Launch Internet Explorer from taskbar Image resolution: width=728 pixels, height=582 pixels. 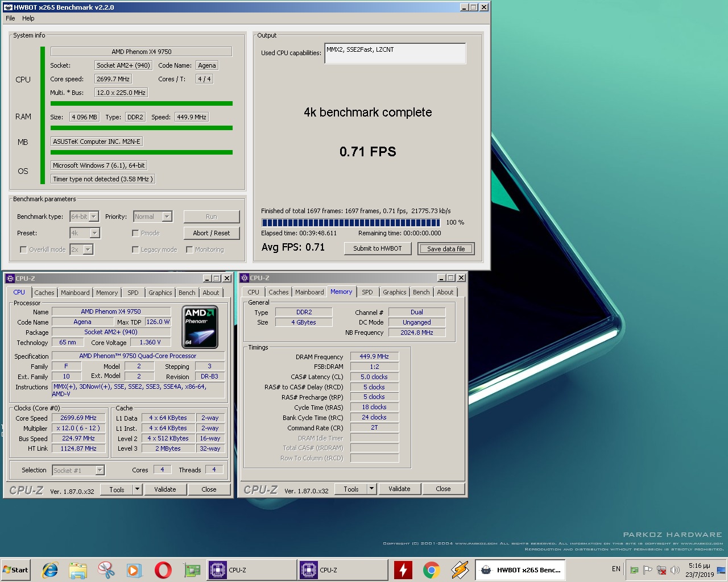click(x=50, y=569)
